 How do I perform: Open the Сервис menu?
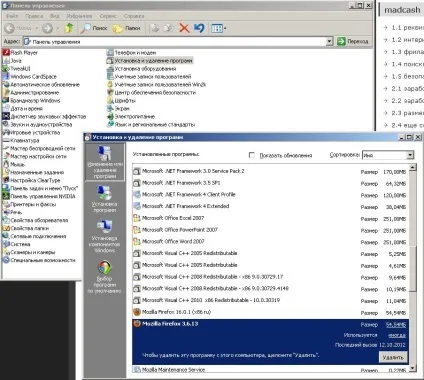tap(108, 16)
